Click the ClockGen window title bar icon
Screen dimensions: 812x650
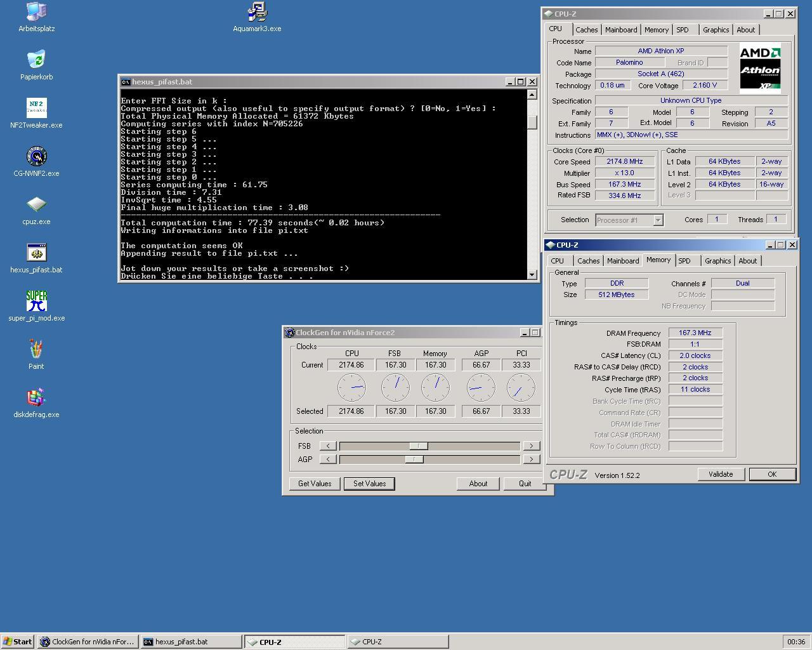pyautogui.click(x=289, y=333)
